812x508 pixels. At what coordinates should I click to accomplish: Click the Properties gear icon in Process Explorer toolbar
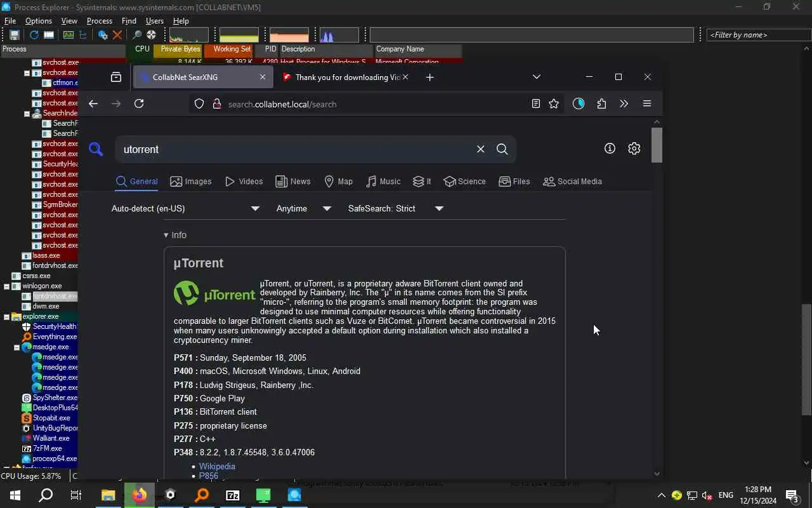(x=102, y=35)
